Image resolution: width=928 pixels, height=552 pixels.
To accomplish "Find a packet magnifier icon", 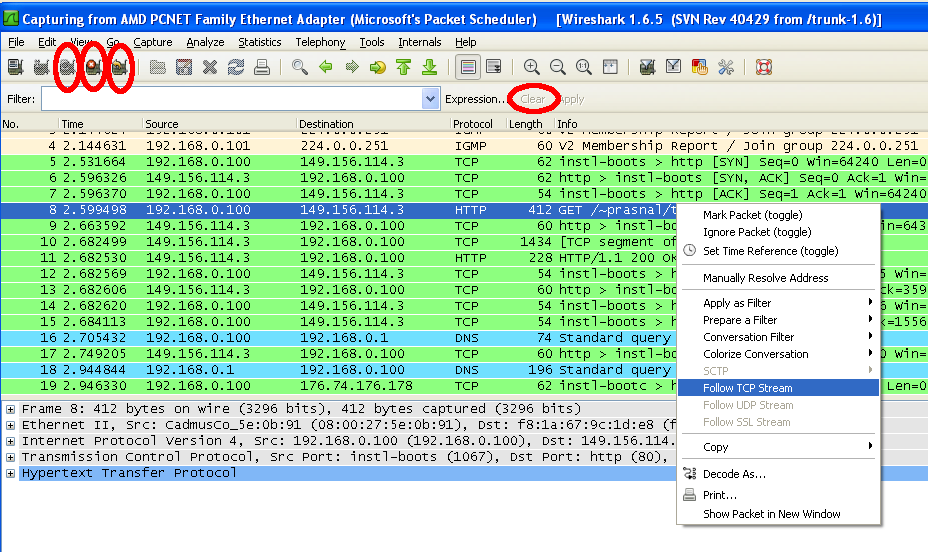I will (299, 67).
